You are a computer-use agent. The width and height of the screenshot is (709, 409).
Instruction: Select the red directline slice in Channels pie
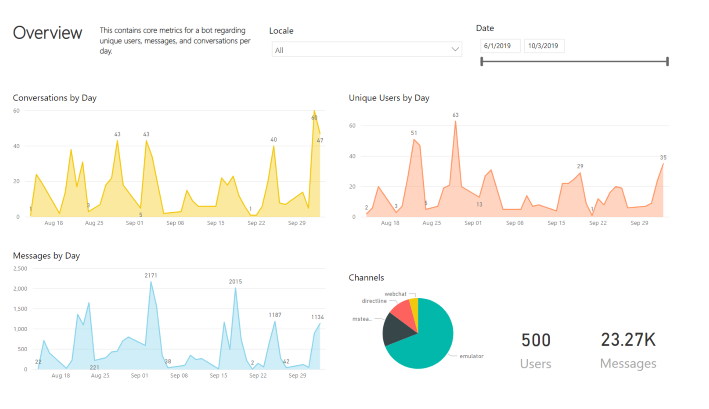click(x=405, y=313)
